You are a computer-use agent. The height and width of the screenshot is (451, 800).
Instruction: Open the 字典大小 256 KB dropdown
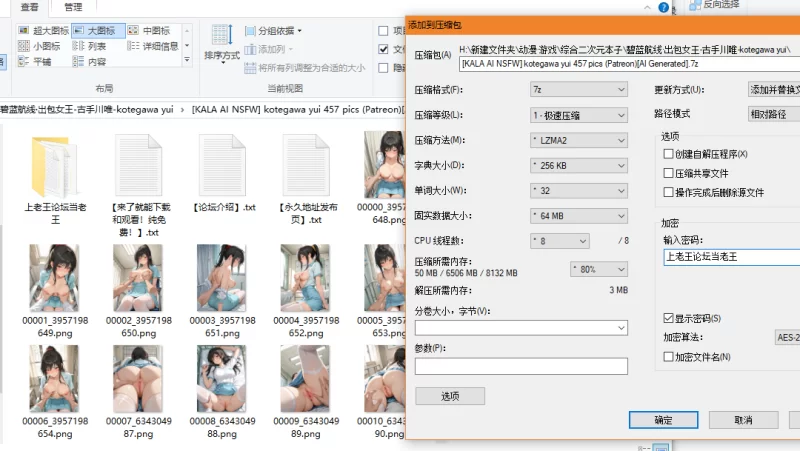point(579,165)
